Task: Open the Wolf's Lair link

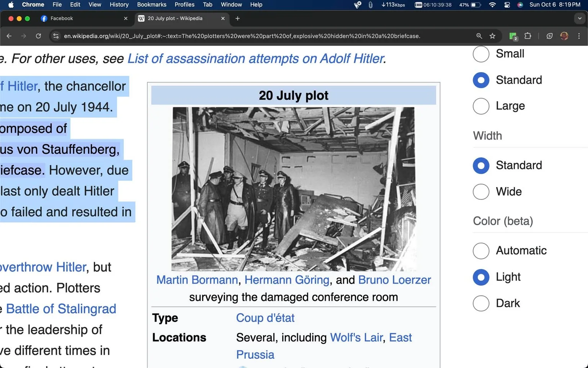Action: pyautogui.click(x=356, y=337)
